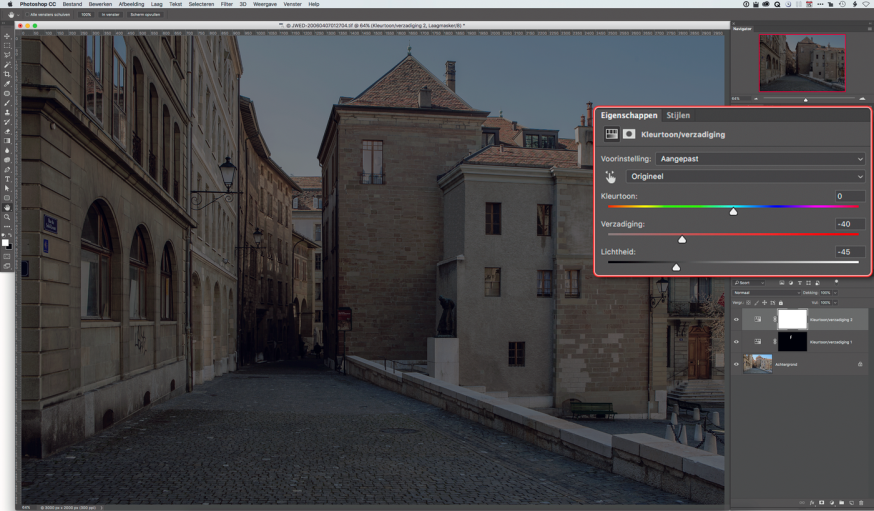The width and height of the screenshot is (874, 511).
Task: Select the Rectangle shape tool
Action: (x=7, y=197)
